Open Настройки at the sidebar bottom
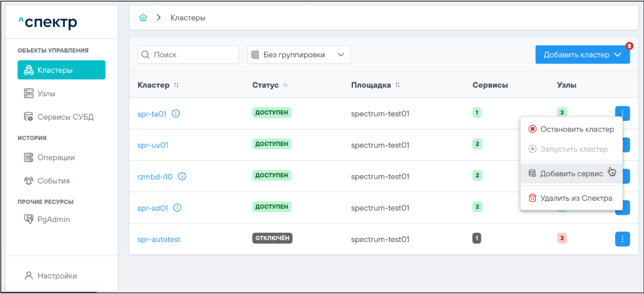Screen dimensions: 644x294 (57, 276)
